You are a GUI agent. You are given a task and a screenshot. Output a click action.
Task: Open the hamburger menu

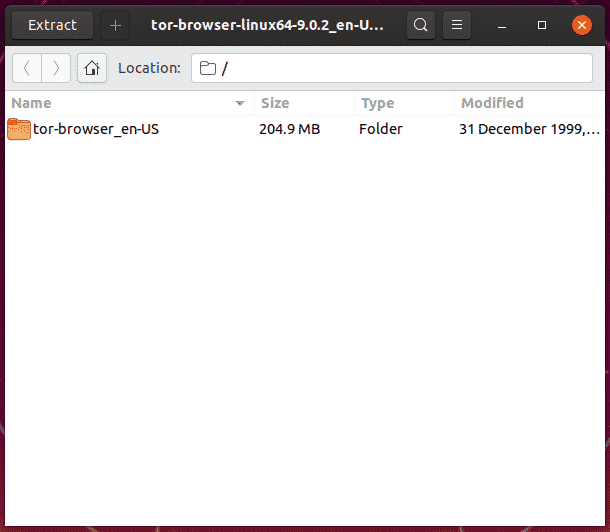[x=457, y=25]
